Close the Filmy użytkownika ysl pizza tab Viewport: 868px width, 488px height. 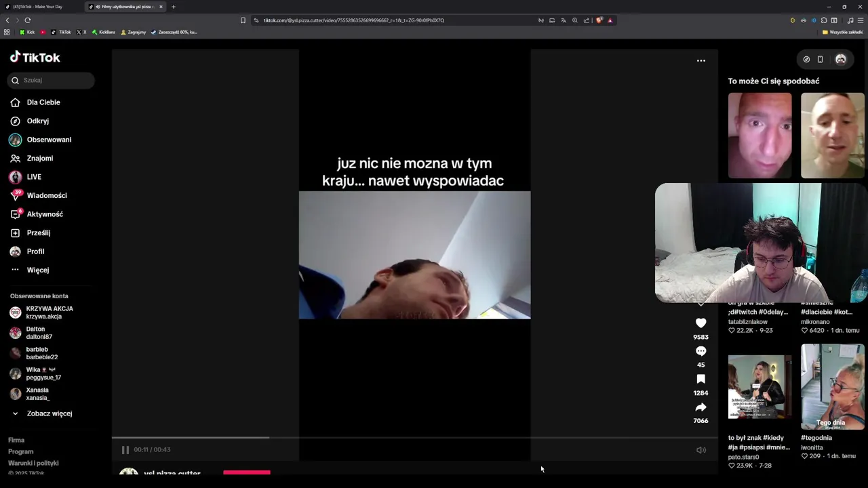click(161, 7)
